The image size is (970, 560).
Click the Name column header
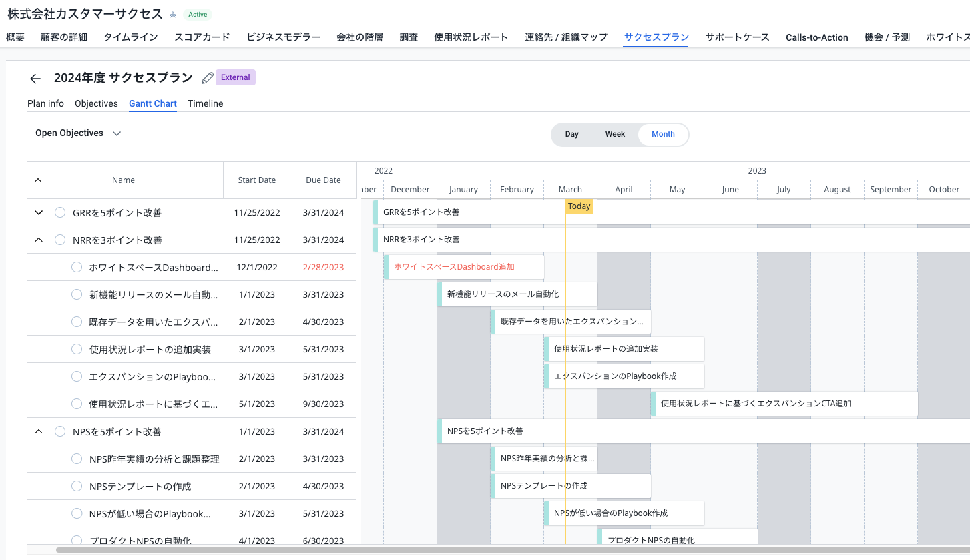124,180
